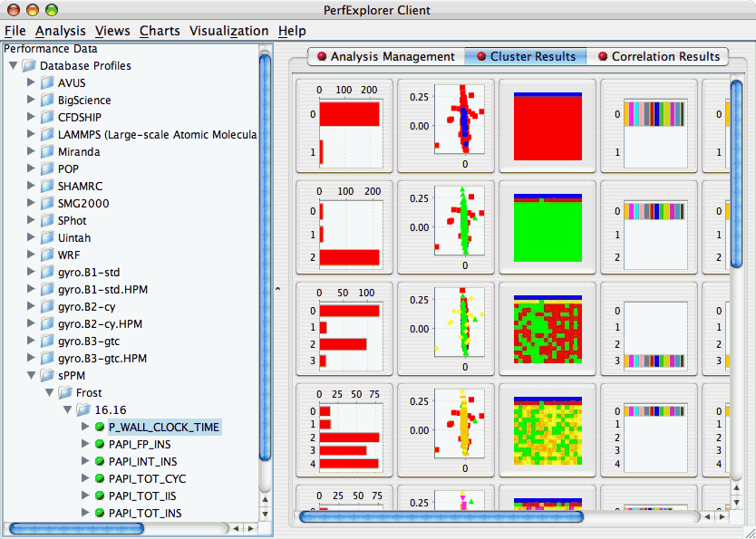Click the horizontal scrollbar under cluster results
This screenshot has width=756, height=539.
point(499,516)
